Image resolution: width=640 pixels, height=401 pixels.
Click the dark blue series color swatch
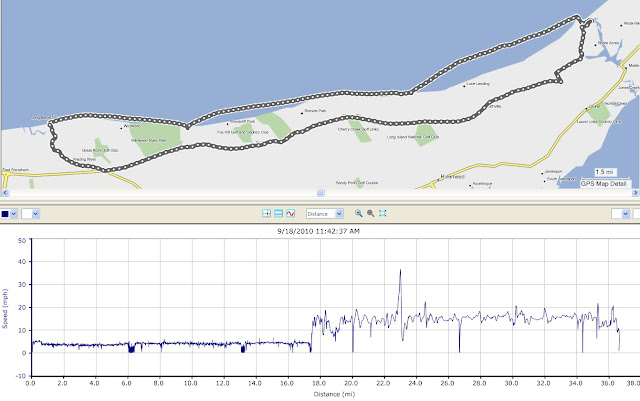6,213
